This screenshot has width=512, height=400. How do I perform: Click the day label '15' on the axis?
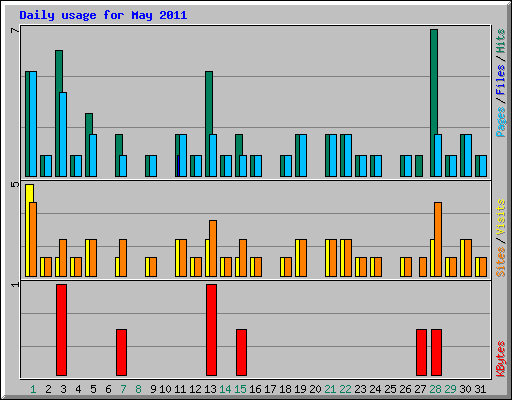240,389
